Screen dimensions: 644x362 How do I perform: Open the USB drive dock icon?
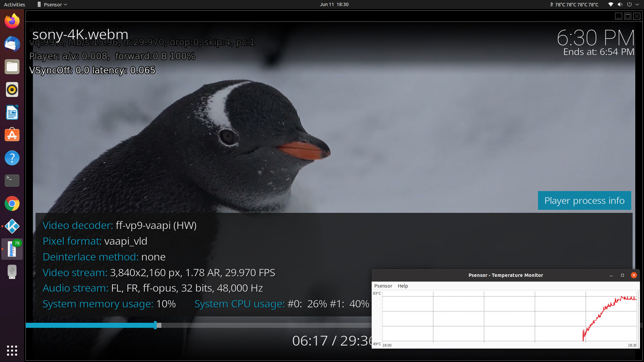tap(12, 272)
